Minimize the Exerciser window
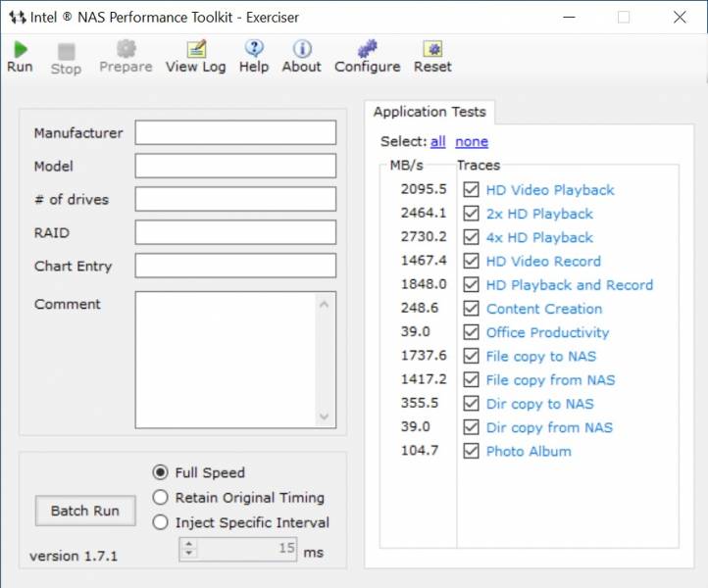Screen dimensions: 708x588 569,17
